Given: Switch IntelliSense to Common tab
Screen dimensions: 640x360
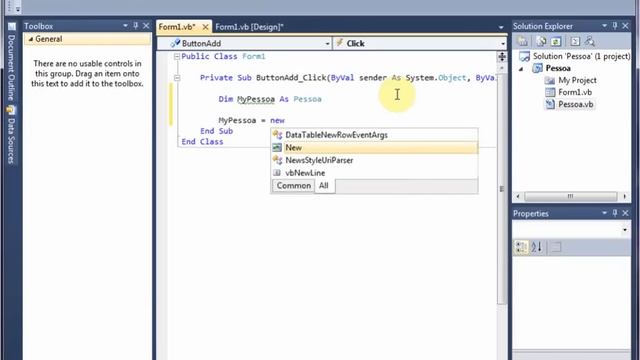Looking at the screenshot, I should [x=293, y=186].
